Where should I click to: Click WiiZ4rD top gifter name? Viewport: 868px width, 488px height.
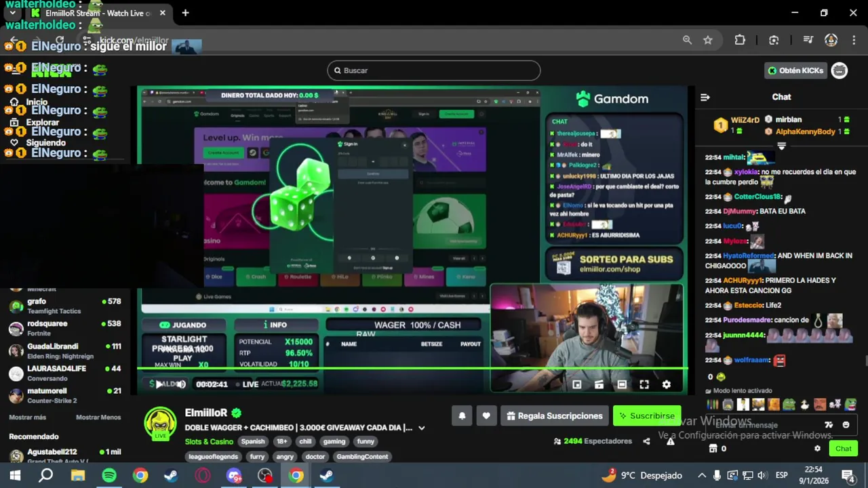[x=745, y=120]
